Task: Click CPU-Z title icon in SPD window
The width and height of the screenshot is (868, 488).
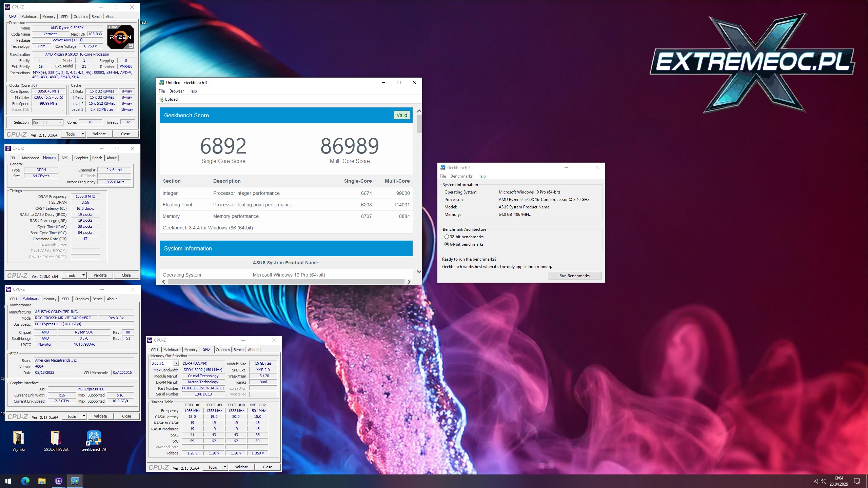Action: [x=150, y=340]
